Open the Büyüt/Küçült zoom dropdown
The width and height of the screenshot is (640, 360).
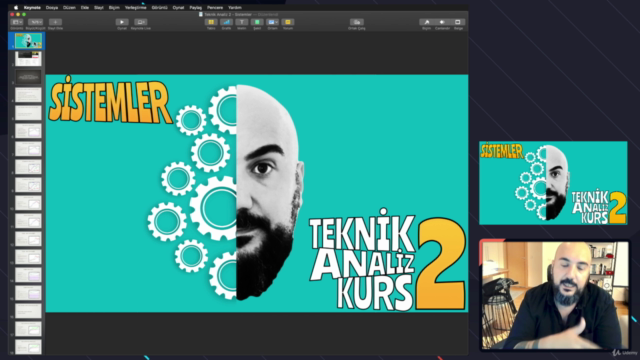pyautogui.click(x=36, y=22)
